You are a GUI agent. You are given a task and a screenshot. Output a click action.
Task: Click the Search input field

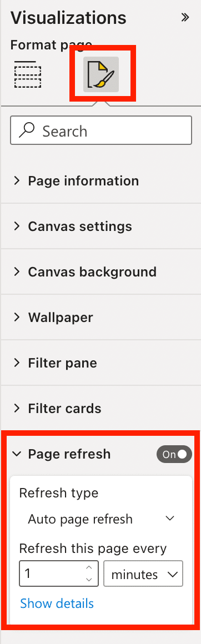point(100,130)
